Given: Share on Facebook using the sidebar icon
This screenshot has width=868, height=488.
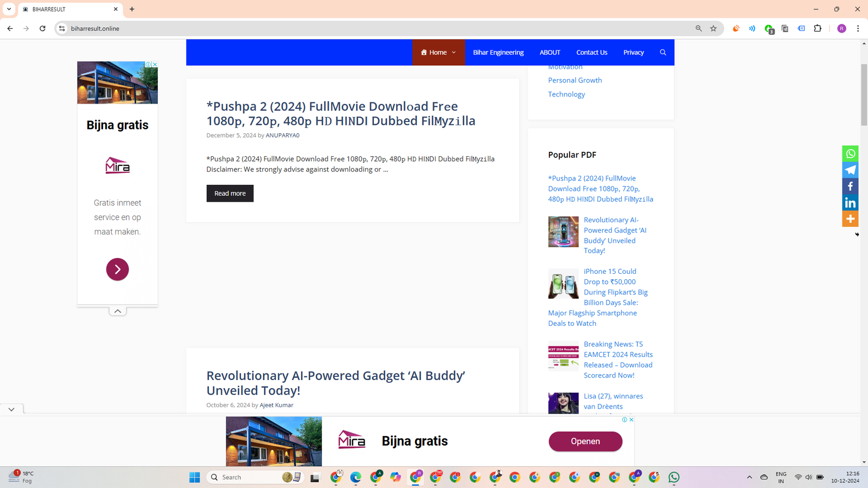Looking at the screenshot, I should [850, 186].
